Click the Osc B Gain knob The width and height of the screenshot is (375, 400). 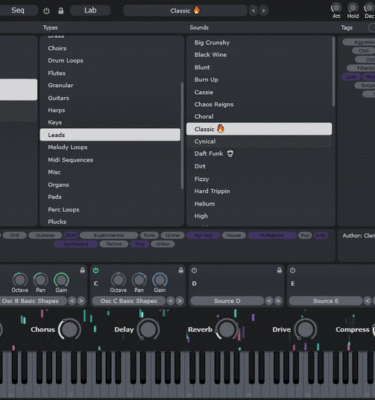point(61,280)
